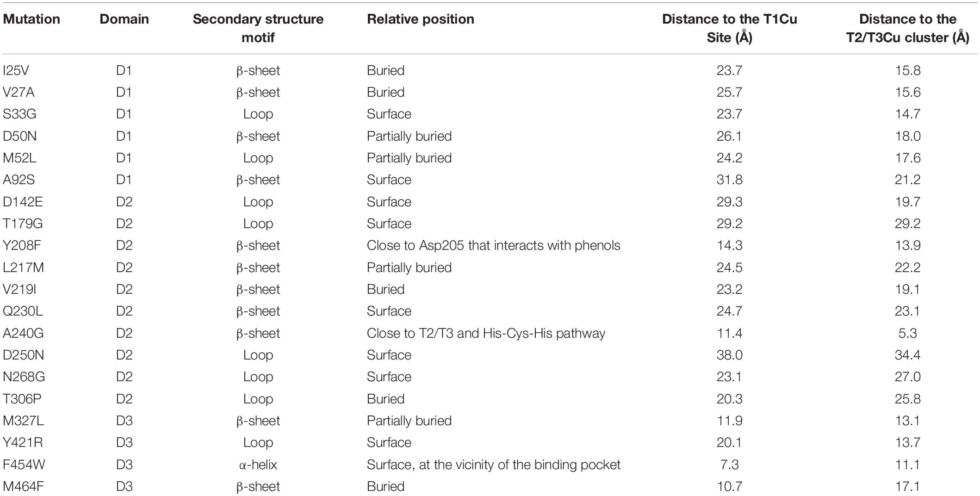The width and height of the screenshot is (980, 496).
Task: Click 'Close to Asp205 that interacts with phenols'
Action: (x=493, y=245)
